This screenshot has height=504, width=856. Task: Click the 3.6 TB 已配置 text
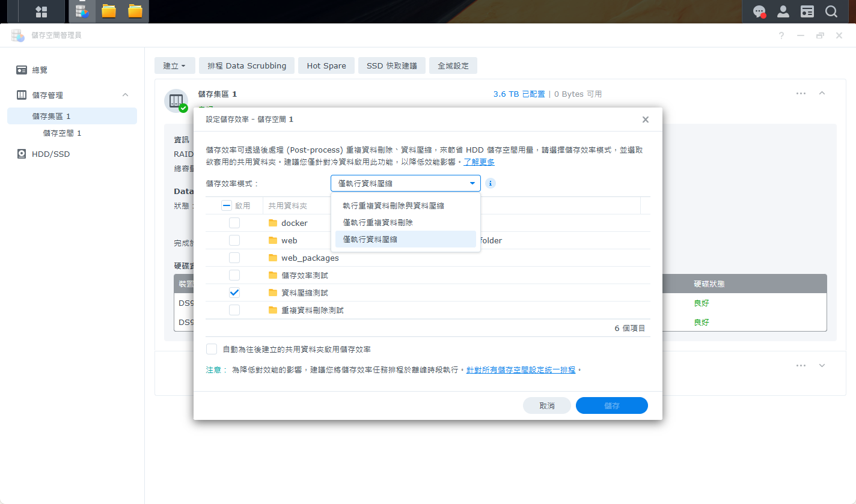(x=519, y=94)
